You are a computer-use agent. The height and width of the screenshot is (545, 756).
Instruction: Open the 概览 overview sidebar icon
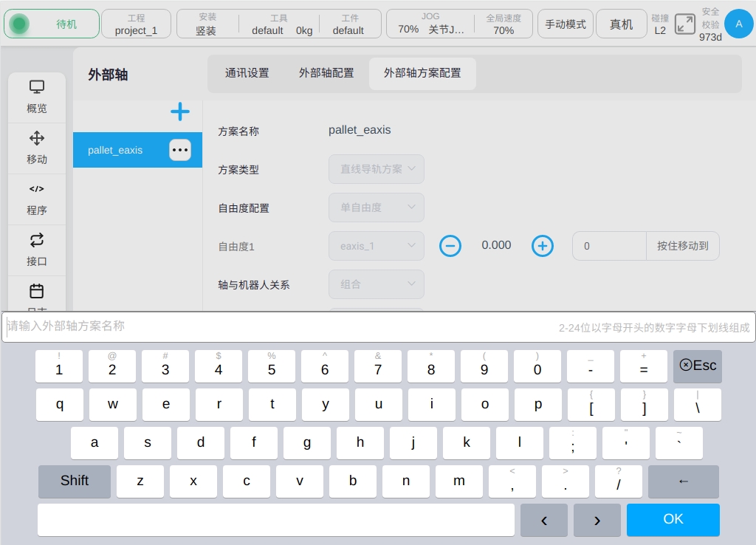pos(37,97)
